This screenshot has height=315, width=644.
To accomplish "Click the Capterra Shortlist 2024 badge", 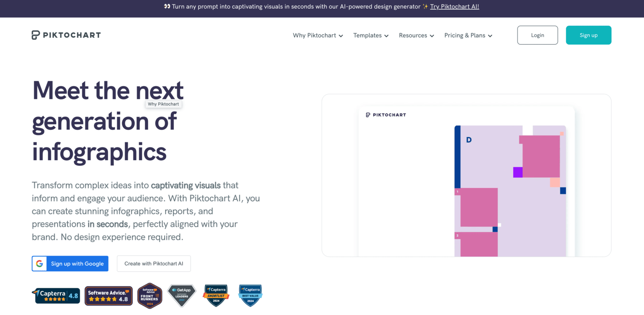I will click(216, 296).
